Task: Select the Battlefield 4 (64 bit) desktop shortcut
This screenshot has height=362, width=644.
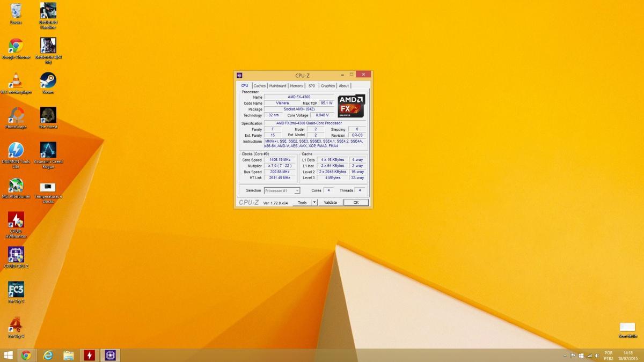Action: pos(48,50)
